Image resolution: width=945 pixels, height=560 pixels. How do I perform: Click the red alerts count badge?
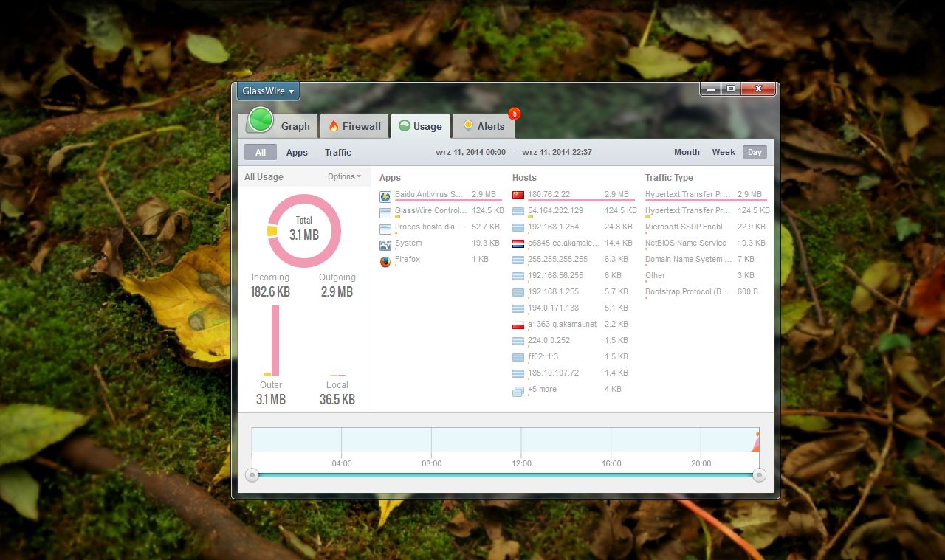[515, 114]
